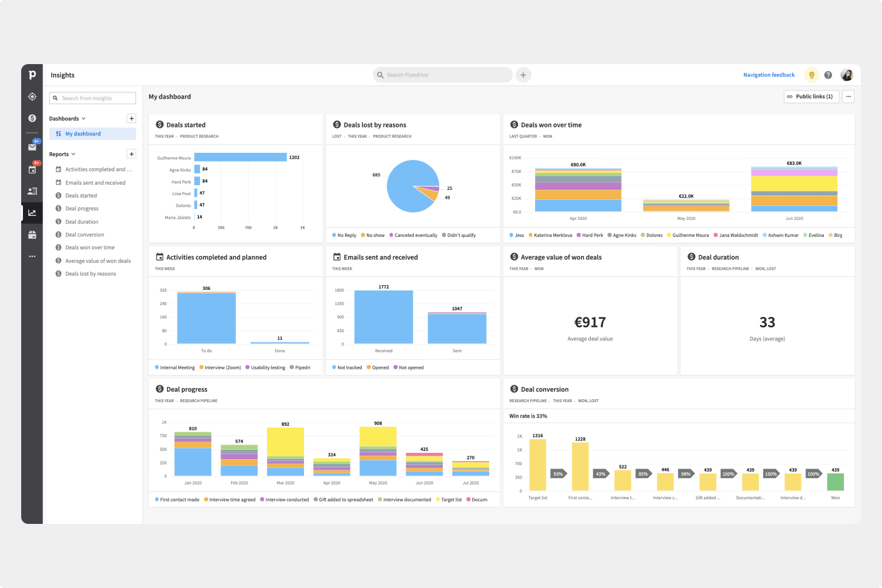Open the Contacts icon in the left navigation

coord(32,191)
